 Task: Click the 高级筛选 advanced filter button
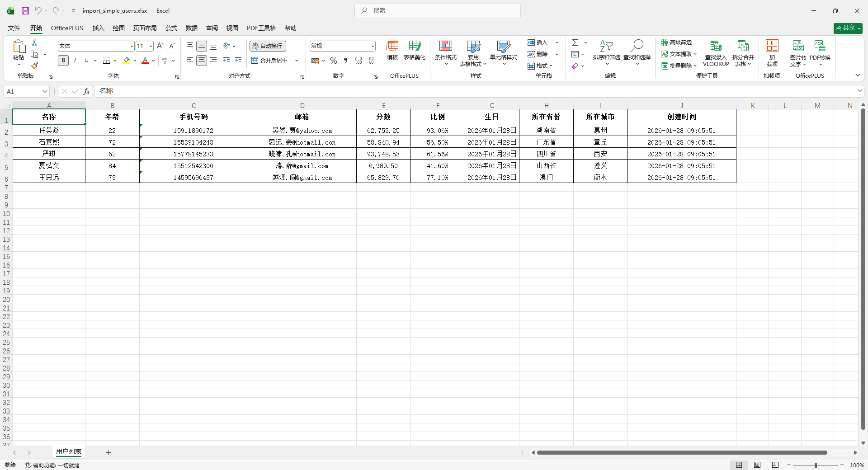676,42
